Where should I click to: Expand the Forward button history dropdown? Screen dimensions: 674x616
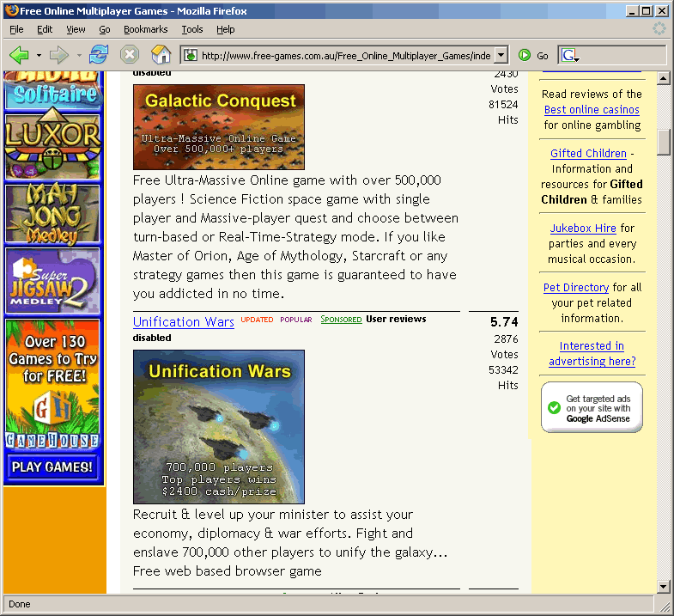pos(79,55)
